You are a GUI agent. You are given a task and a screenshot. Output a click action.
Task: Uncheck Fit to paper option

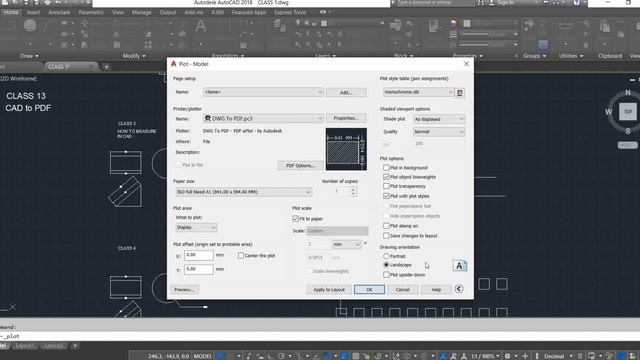tap(296, 219)
